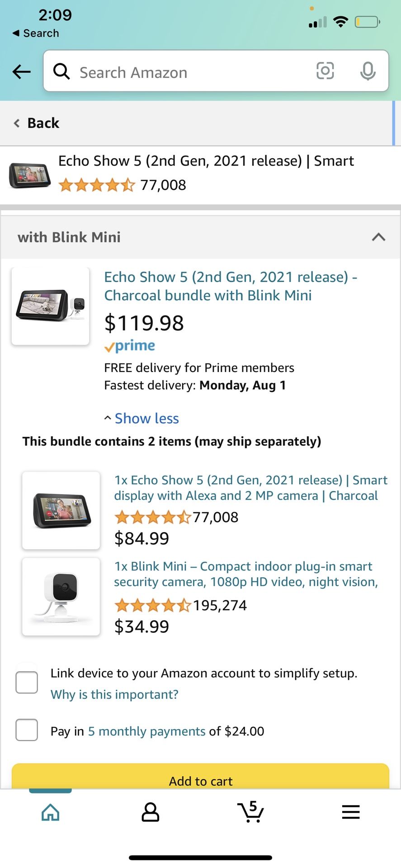Open the camera visual search icon
This screenshot has width=401, height=868.
325,71
